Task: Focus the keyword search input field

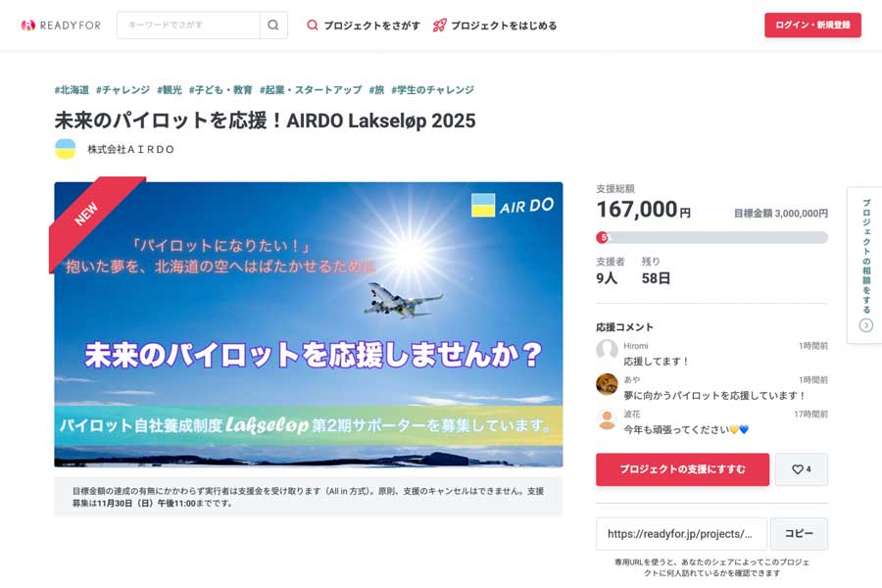Action: pyautogui.click(x=188, y=25)
